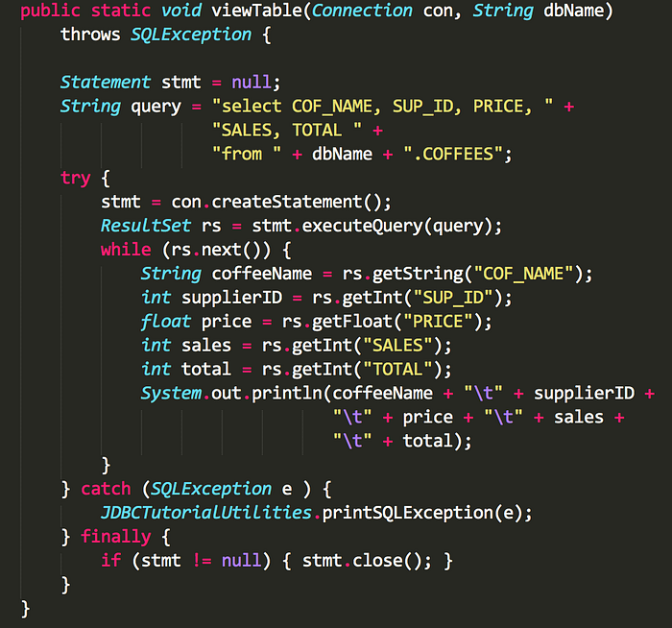Click 'close' in stmt.close()

377,561
